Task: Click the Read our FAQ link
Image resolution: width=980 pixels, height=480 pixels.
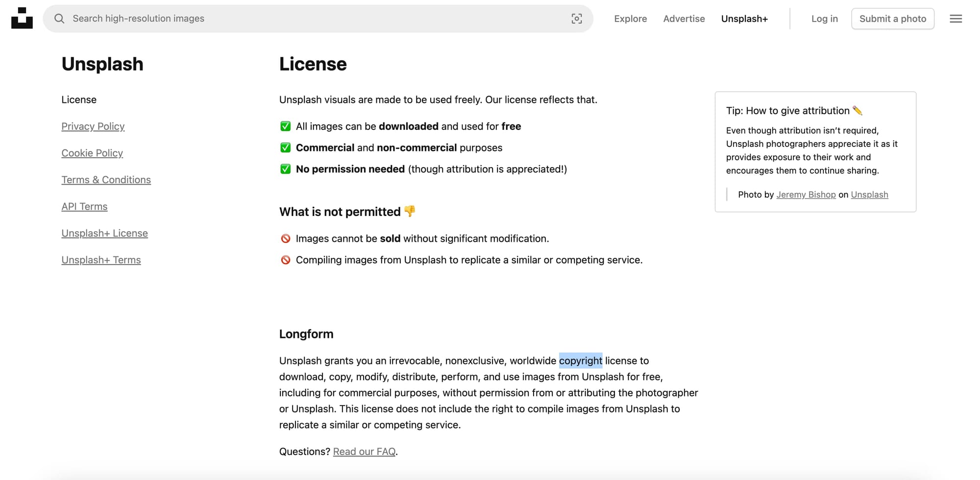Action: coord(364,452)
